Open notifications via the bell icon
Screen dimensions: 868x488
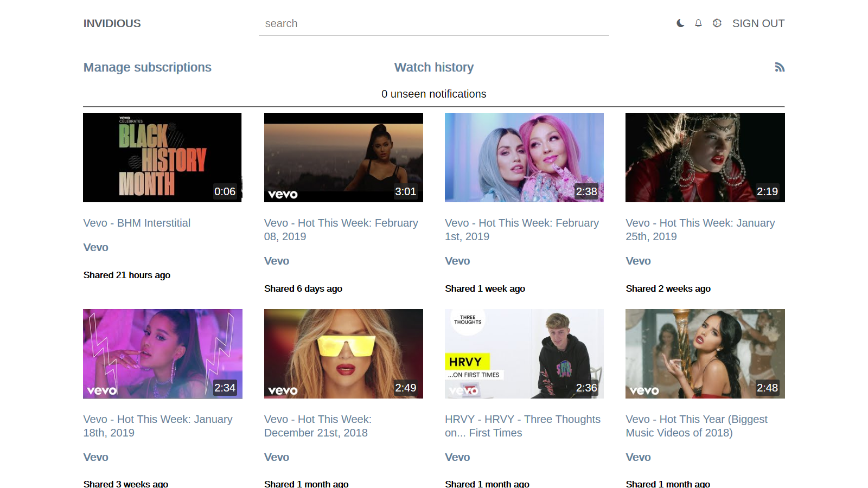(698, 23)
